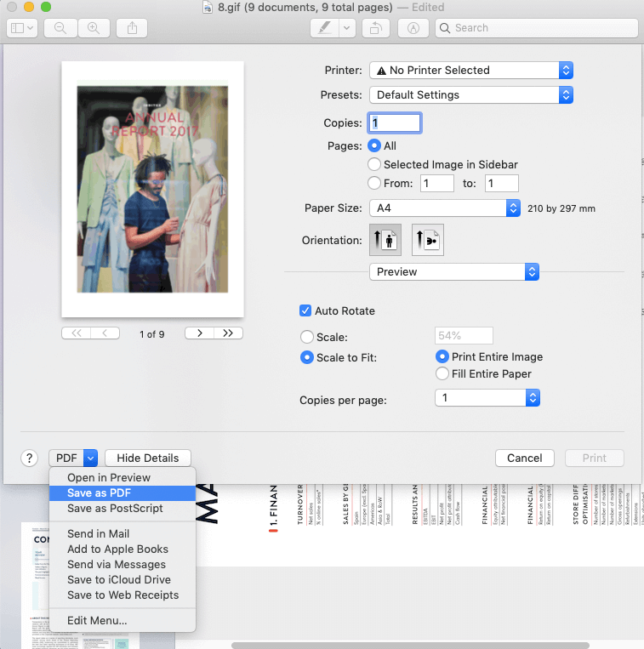
Task: Open the Printer dropdown
Action: (470, 71)
